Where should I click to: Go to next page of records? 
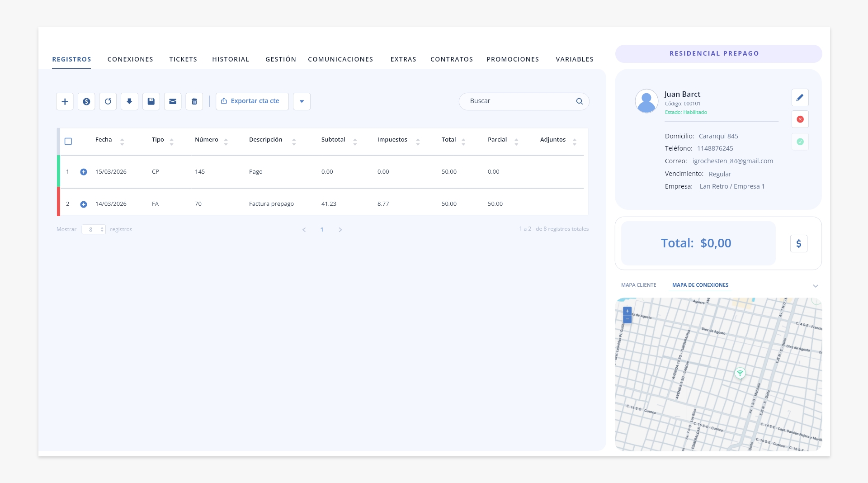(x=340, y=230)
